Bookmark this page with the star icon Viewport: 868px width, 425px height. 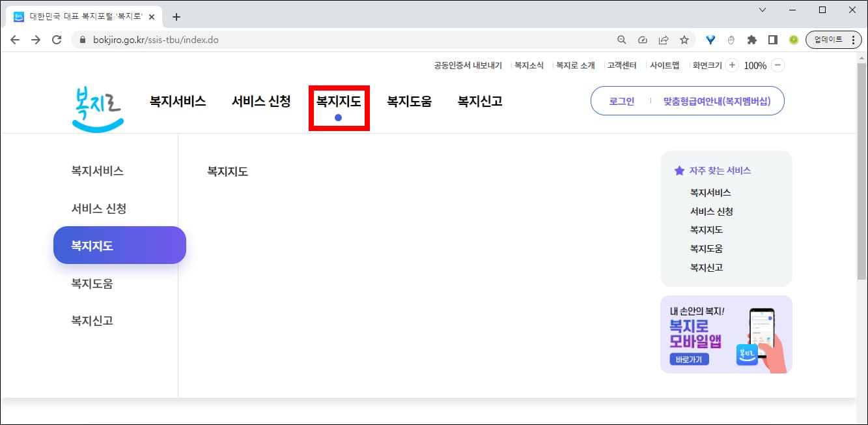tap(684, 39)
